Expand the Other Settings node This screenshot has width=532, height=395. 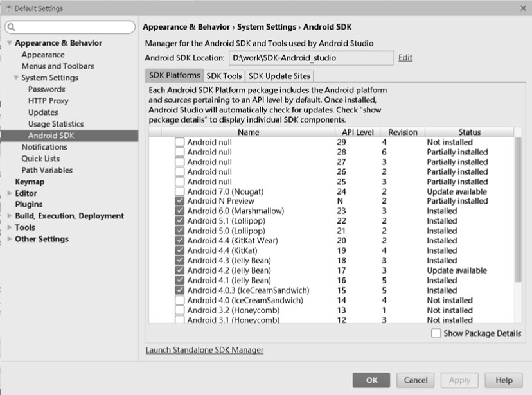[x=10, y=239]
